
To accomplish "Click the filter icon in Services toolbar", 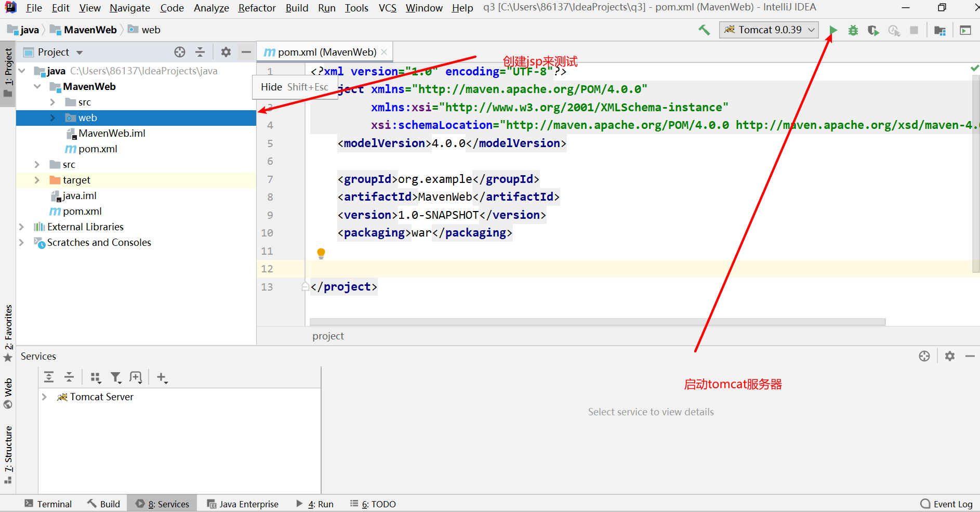I will 116,377.
